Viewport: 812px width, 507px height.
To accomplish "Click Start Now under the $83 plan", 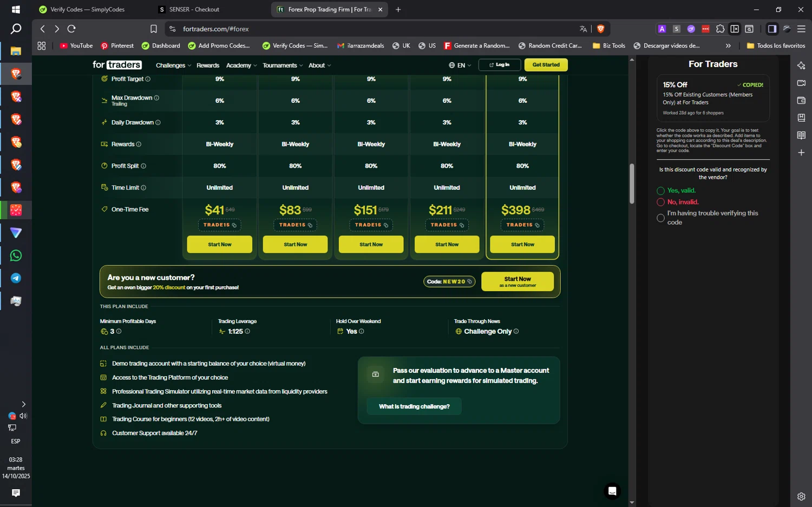I will (x=295, y=245).
